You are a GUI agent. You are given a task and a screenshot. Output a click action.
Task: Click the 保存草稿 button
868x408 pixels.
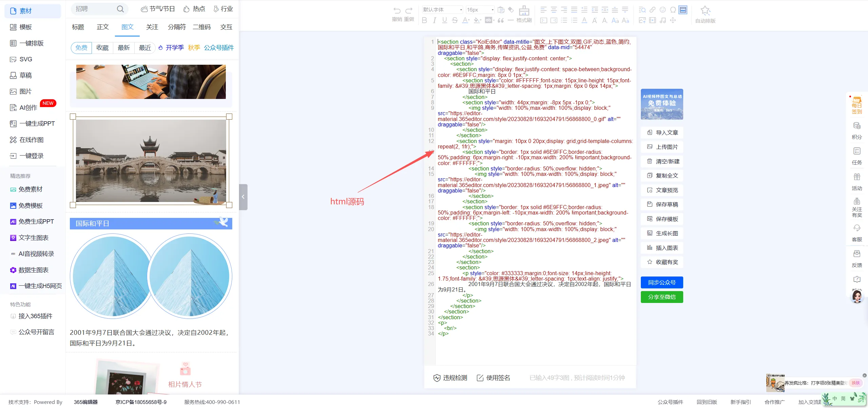pyautogui.click(x=662, y=204)
